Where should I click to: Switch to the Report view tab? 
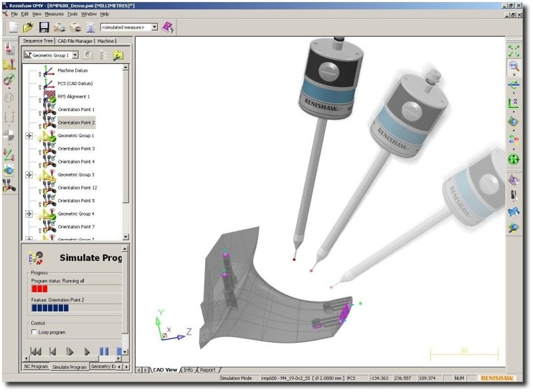coord(208,370)
